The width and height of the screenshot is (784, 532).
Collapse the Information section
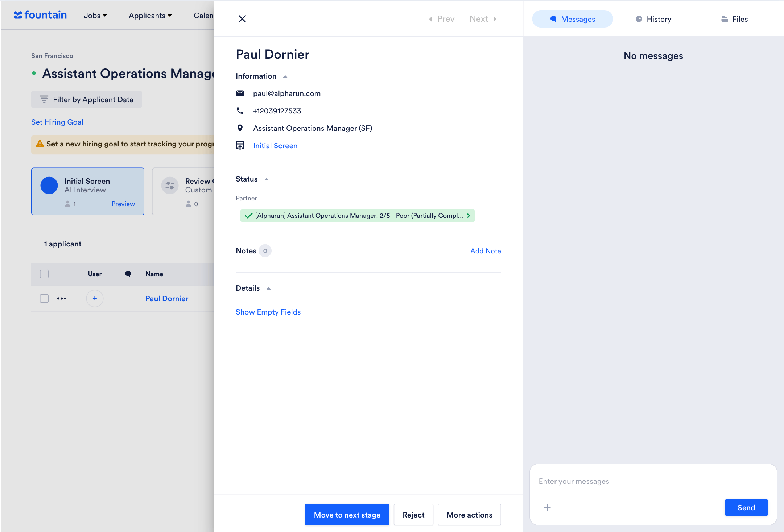[x=285, y=76]
